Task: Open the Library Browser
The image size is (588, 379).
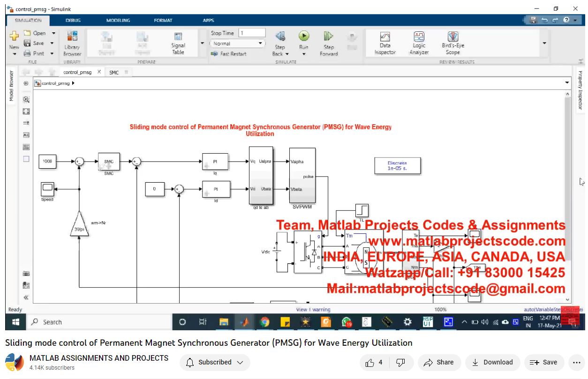Action: click(x=72, y=43)
